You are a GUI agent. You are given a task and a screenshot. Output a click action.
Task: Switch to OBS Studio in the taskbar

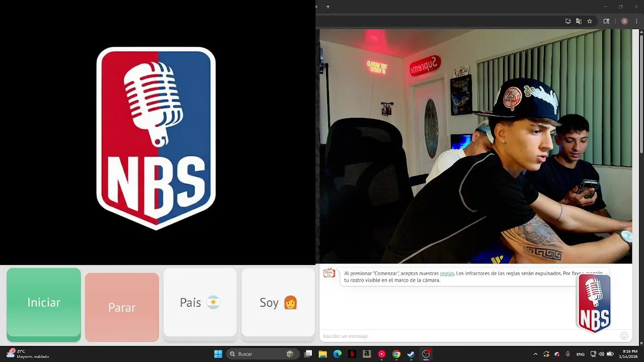tap(426, 354)
